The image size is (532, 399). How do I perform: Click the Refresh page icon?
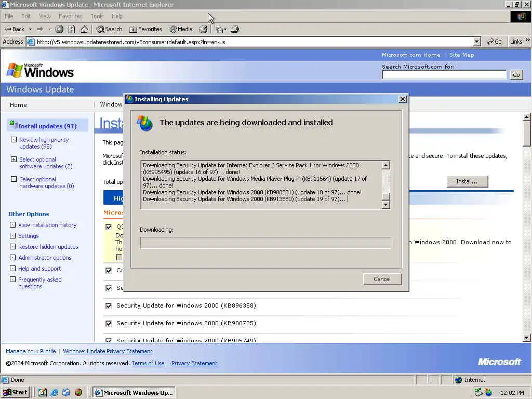[x=72, y=29]
